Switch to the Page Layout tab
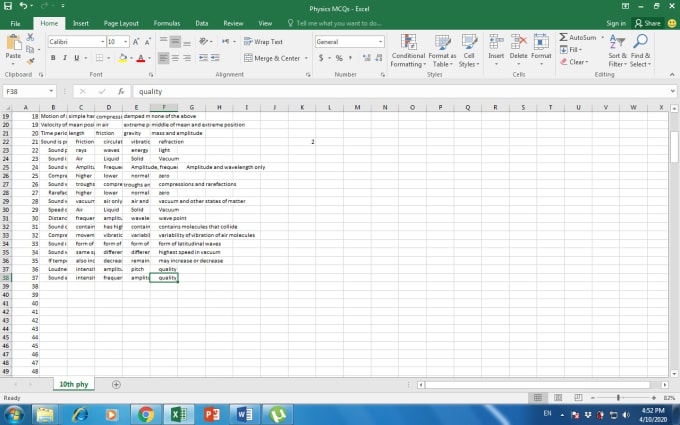 [x=121, y=23]
